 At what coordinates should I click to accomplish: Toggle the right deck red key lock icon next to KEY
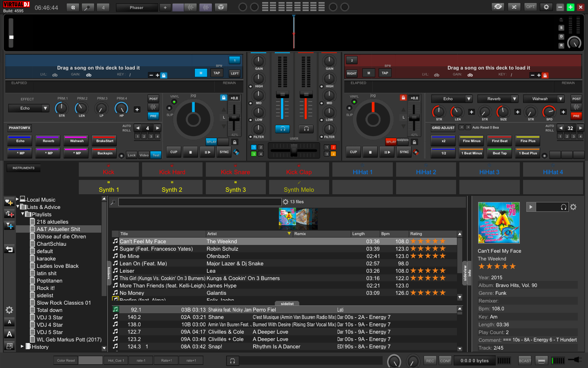pyautogui.click(x=545, y=75)
